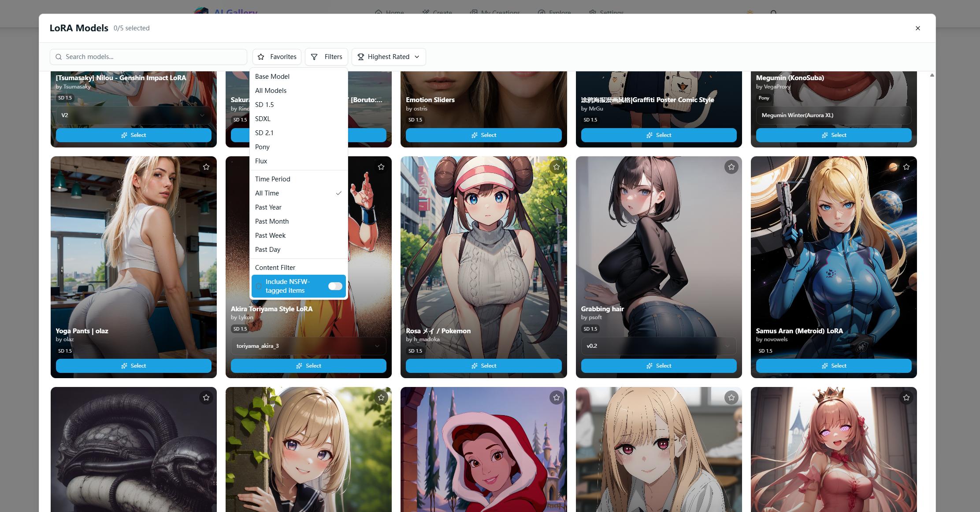
Task: Filter by Flux base model
Action: (298, 161)
